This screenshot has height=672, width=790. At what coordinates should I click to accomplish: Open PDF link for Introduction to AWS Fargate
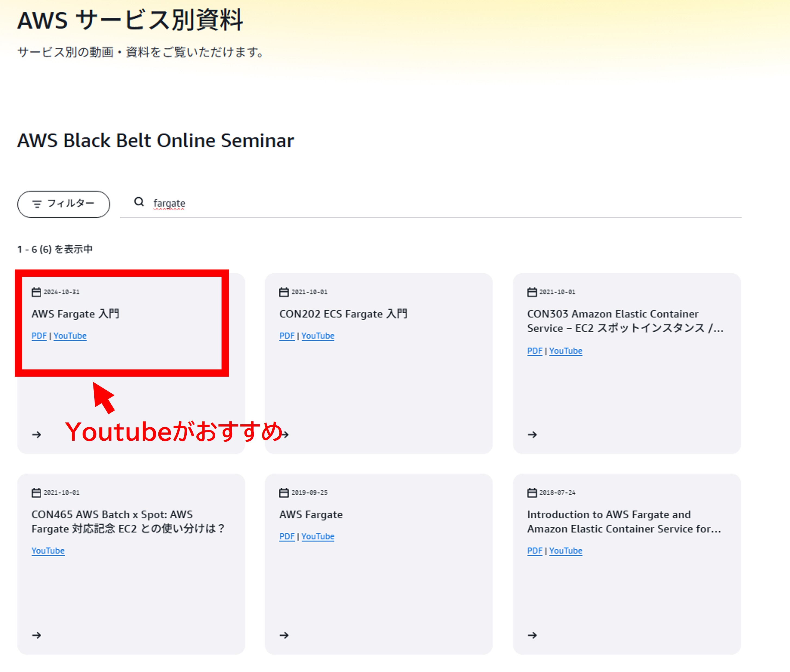[x=535, y=550]
